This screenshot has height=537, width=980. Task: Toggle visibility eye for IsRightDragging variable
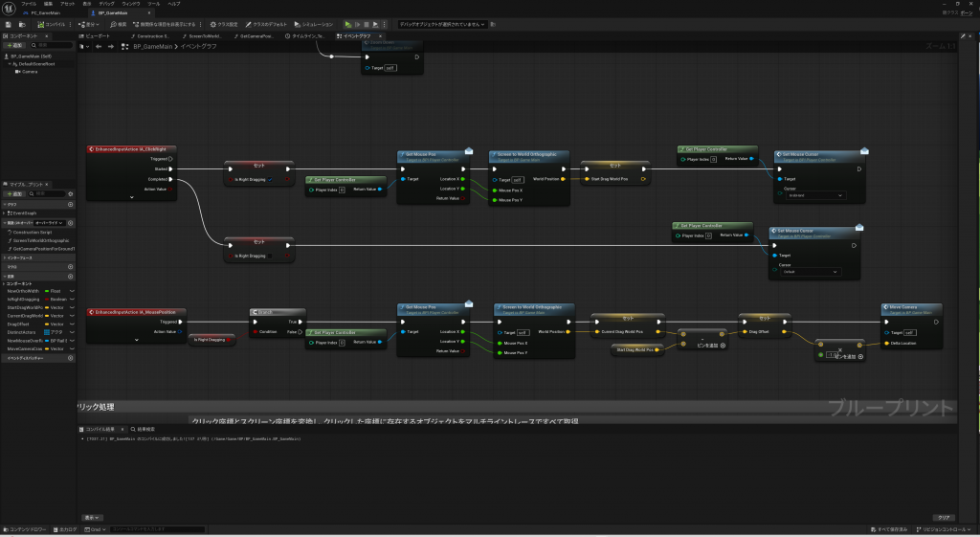tap(72, 300)
